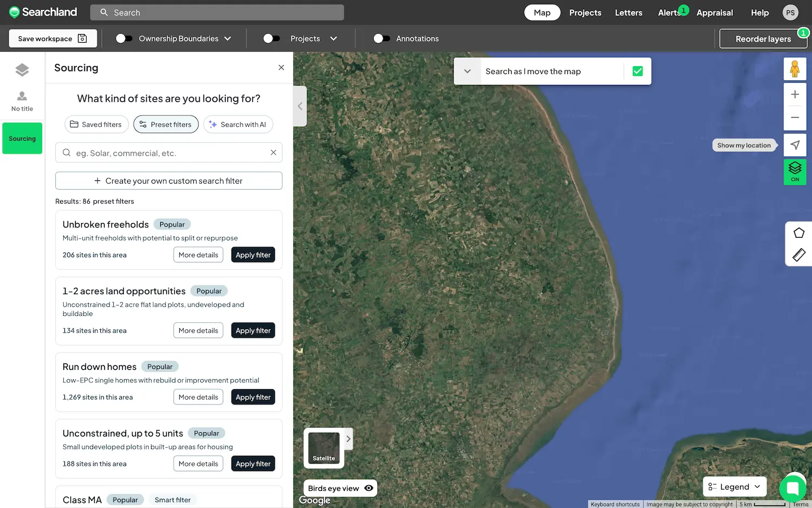Click the Smart filter tag on Class MA
This screenshot has width=812, height=508.
coord(173,500)
